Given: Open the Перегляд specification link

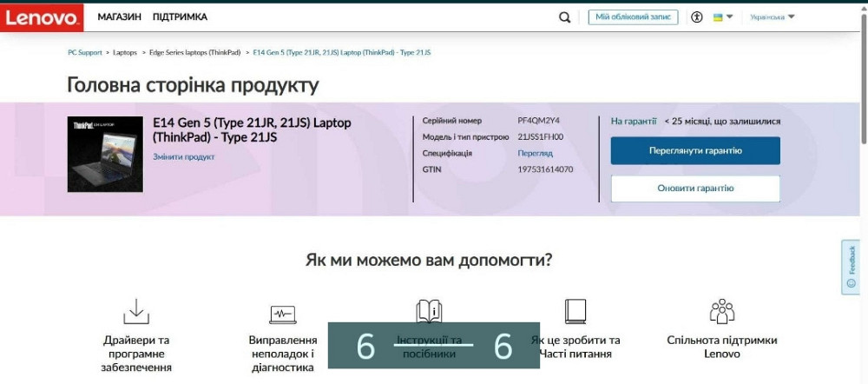Looking at the screenshot, I should pyautogui.click(x=536, y=154).
